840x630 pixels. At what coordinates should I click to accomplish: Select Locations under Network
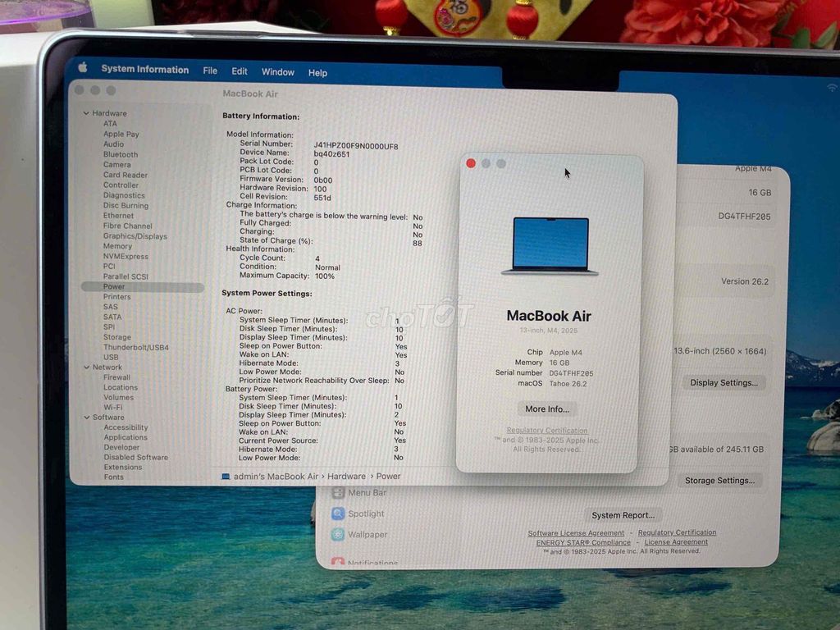[121, 387]
